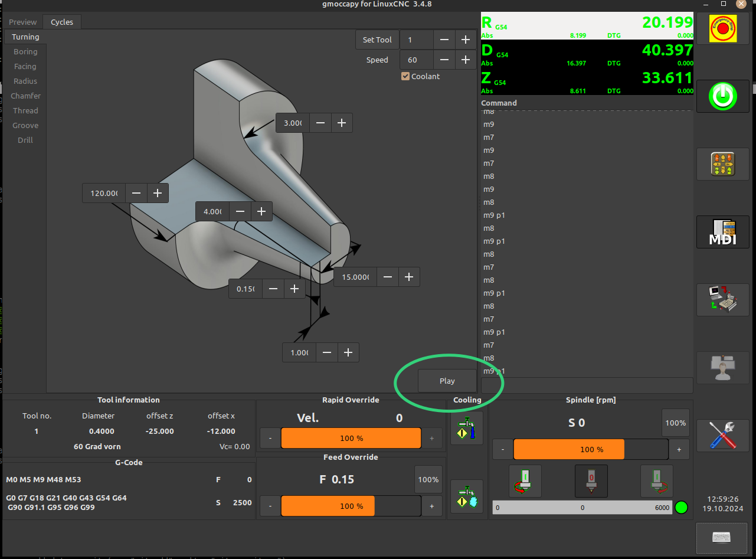Start spindle with left rotation icon
The width and height of the screenshot is (756, 559).
[x=525, y=481]
